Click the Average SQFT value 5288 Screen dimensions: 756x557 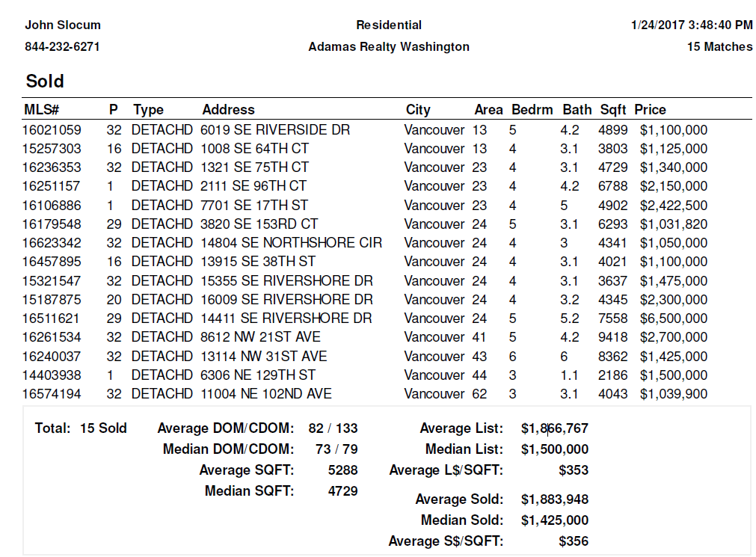coord(342,471)
